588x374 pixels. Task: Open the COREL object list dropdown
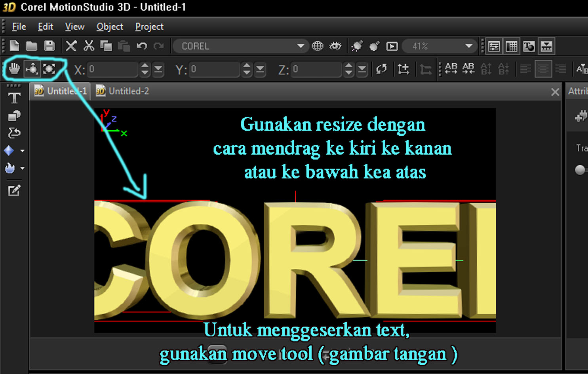point(301,46)
